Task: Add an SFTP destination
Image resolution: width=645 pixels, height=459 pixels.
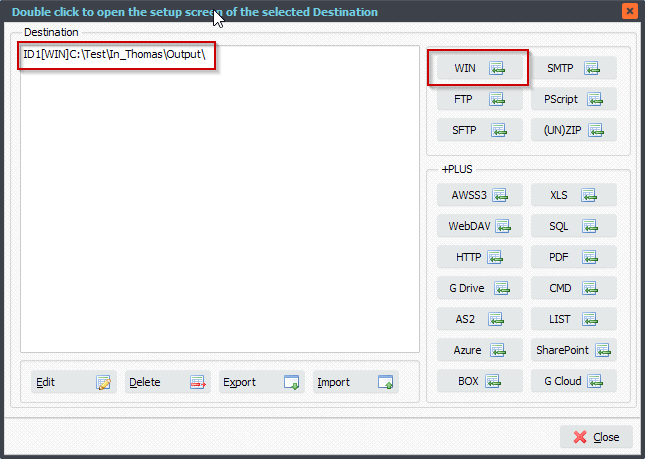Action: (x=480, y=130)
